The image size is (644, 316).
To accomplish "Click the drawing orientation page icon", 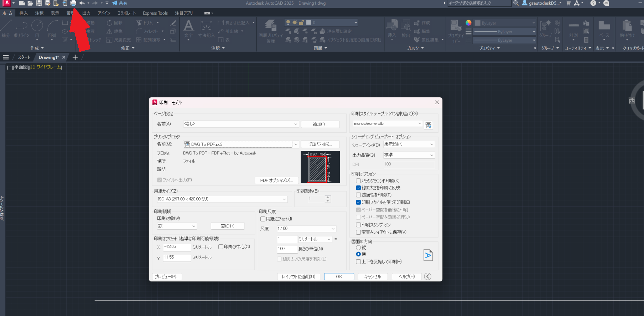I will pyautogui.click(x=428, y=255).
